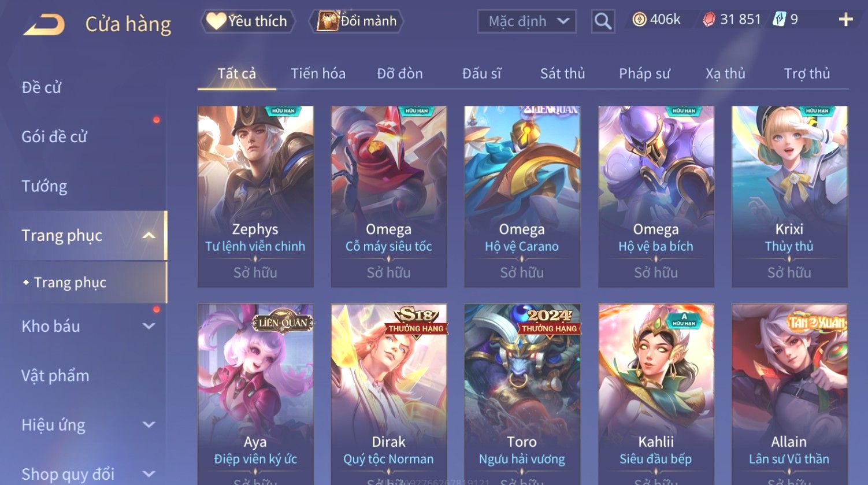Switch to the Pháp sư tab

(644, 73)
